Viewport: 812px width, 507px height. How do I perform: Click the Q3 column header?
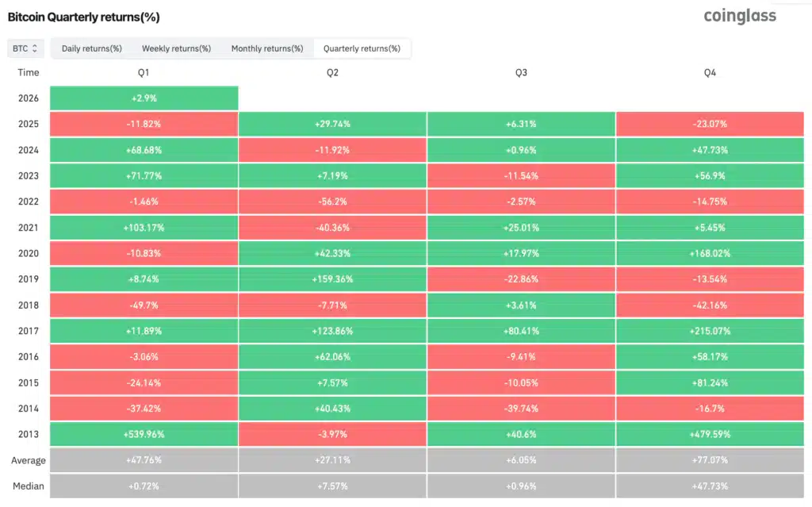521,72
